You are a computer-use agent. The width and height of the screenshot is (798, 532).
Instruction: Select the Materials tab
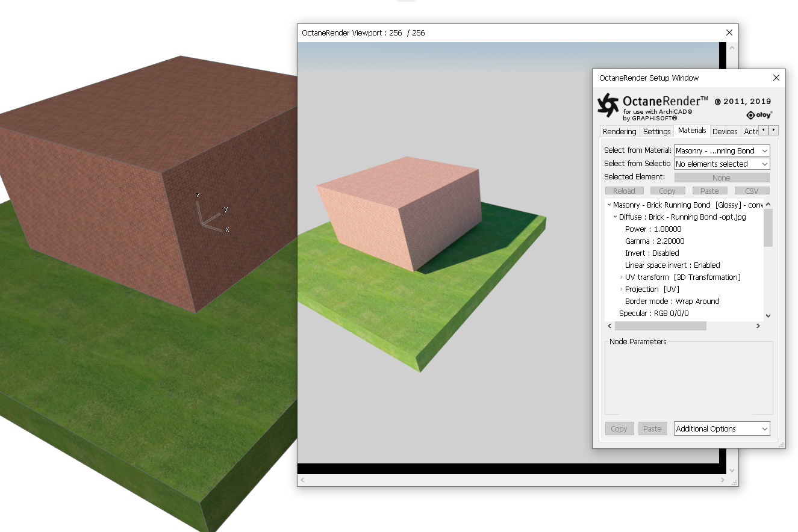click(692, 131)
